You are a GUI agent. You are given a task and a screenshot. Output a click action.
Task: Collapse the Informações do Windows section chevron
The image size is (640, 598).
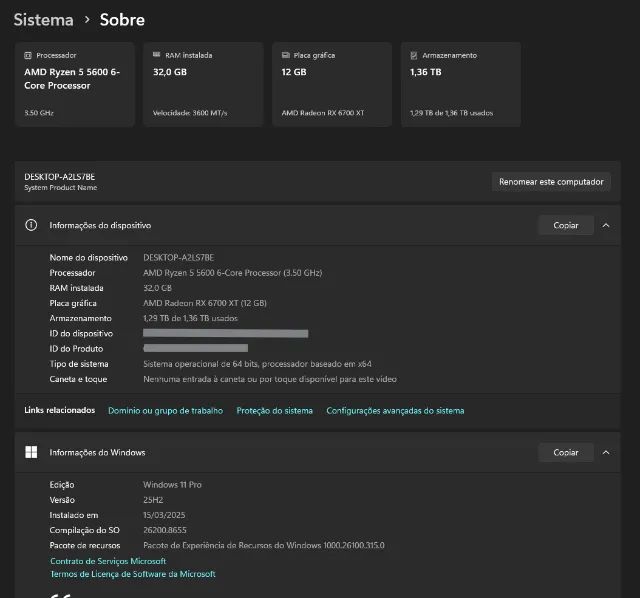[x=606, y=452]
